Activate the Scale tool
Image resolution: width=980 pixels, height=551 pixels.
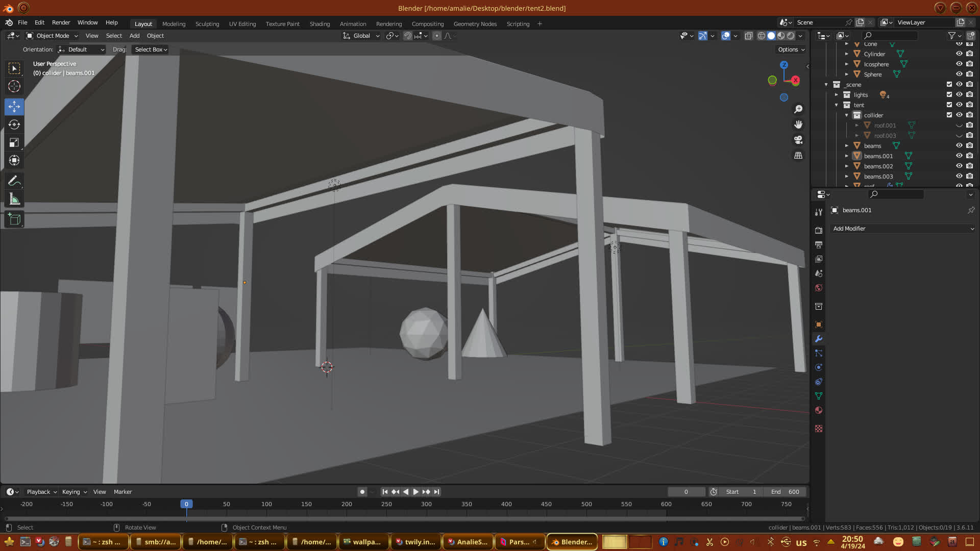tap(14, 143)
